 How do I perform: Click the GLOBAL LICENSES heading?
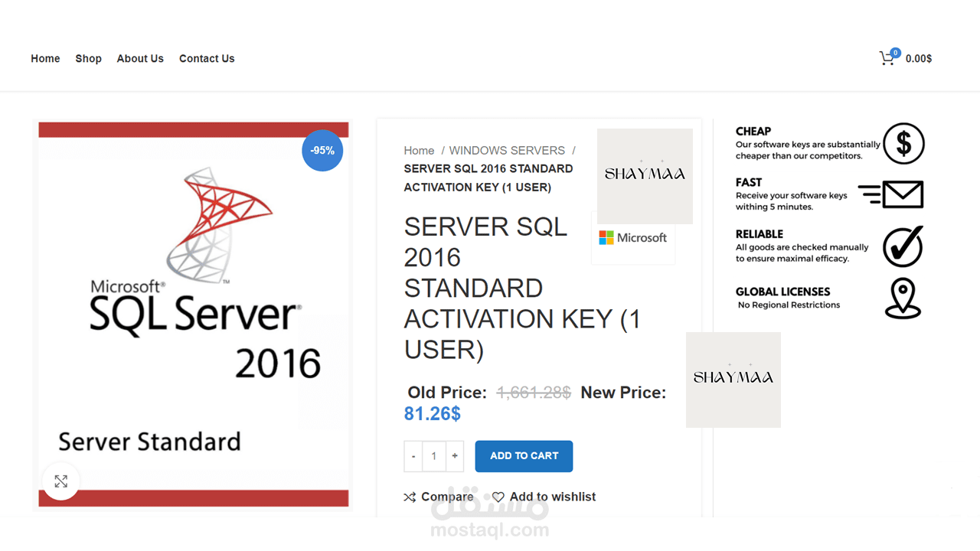coord(782,292)
